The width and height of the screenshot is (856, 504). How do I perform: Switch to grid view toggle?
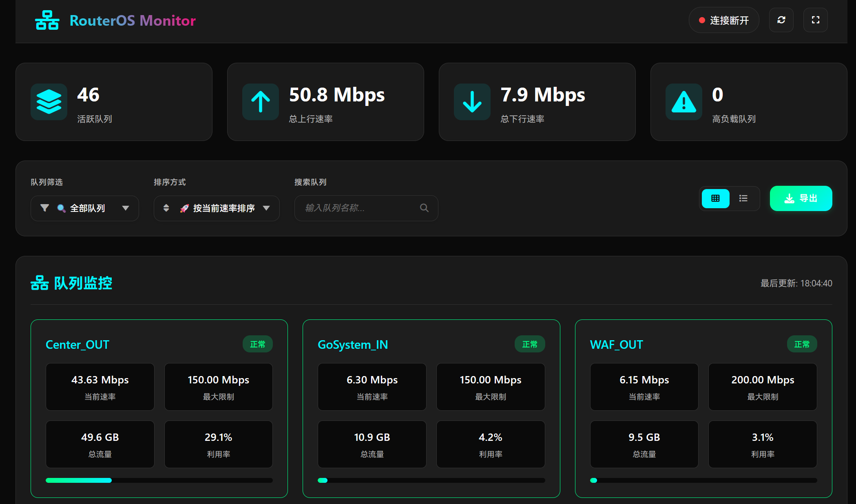(x=715, y=198)
